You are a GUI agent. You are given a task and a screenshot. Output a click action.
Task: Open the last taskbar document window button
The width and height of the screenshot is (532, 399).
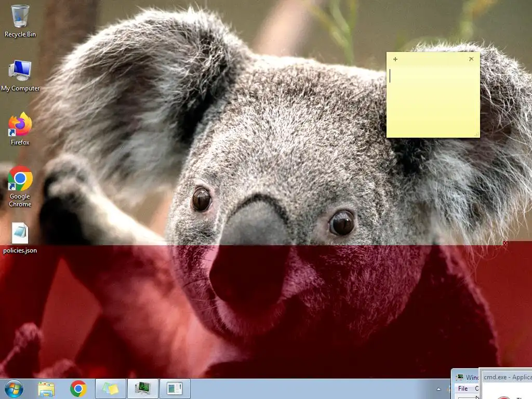tap(175, 389)
